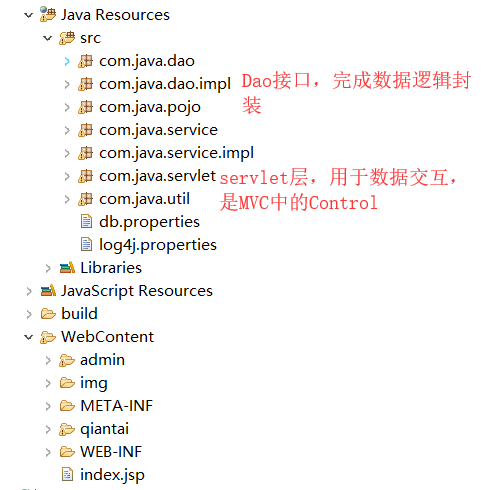Collapse the src source folder
The width and height of the screenshot is (485, 490).
pos(48,38)
